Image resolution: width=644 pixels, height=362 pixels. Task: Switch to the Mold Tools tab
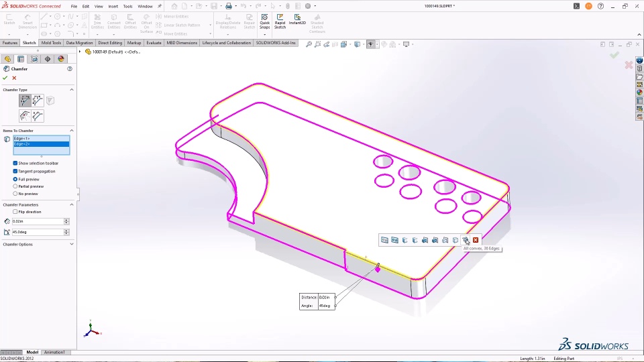pyautogui.click(x=51, y=43)
